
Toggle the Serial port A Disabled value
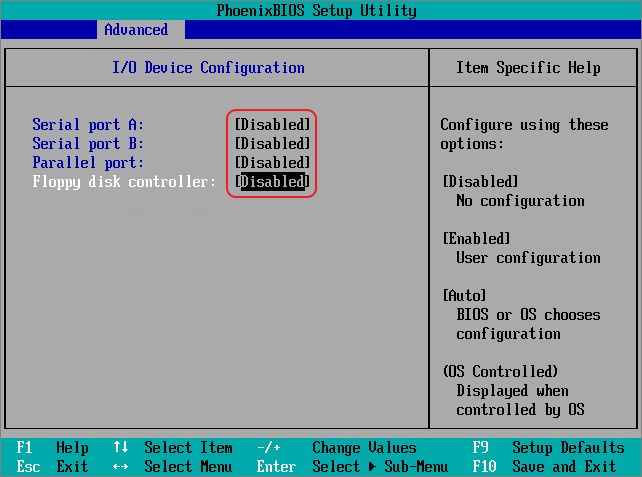pyautogui.click(x=273, y=125)
